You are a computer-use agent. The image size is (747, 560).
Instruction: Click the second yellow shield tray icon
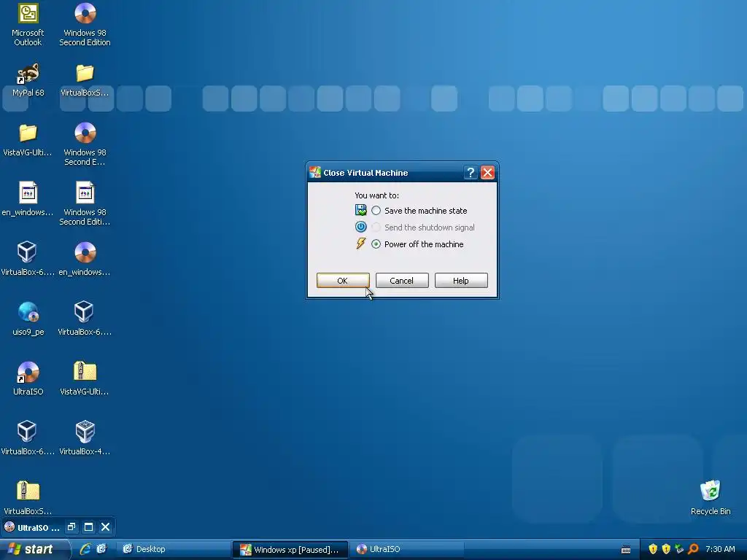(x=666, y=549)
